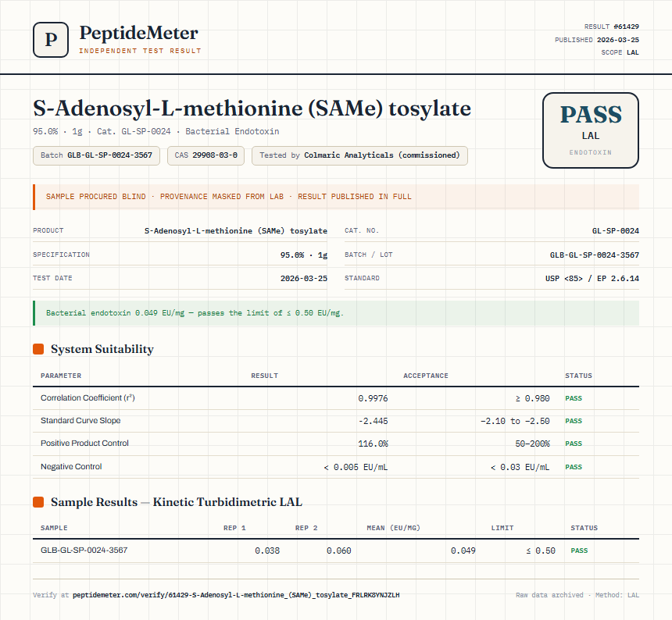Click the REP 1 column header
Screen dimensions: 672x620
tap(234, 528)
